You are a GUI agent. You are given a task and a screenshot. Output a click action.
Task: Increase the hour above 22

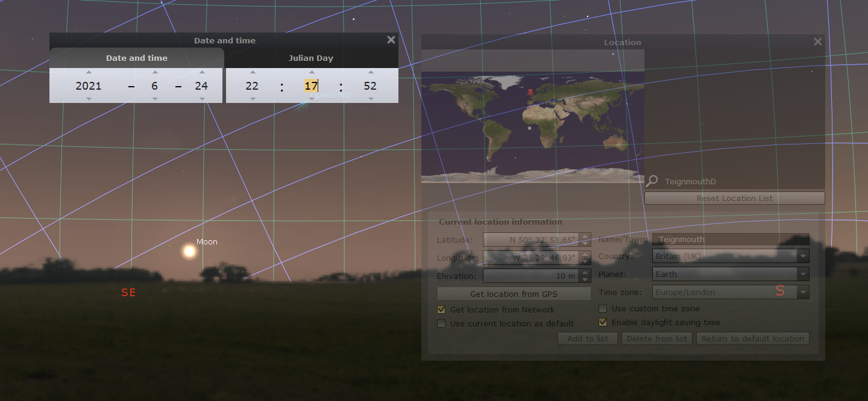point(252,72)
